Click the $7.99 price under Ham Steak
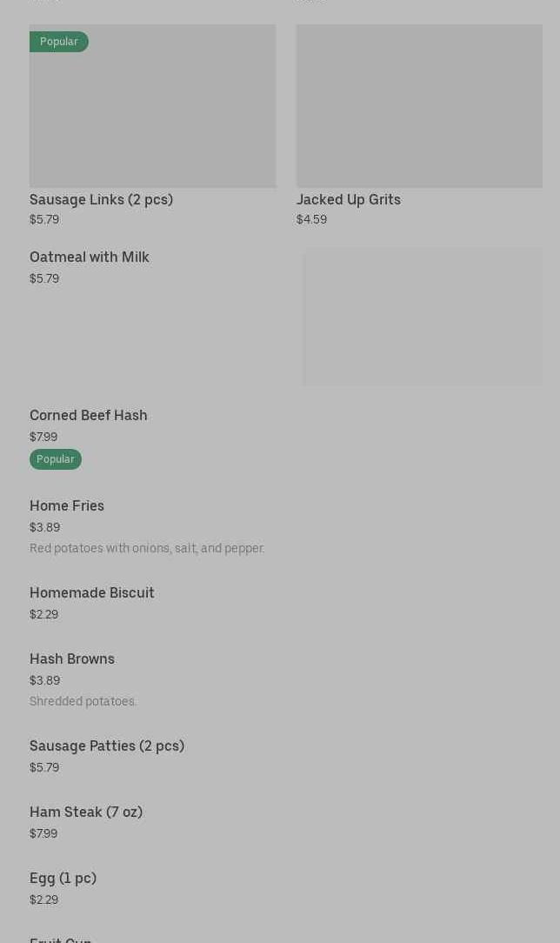560x943 pixels. (43, 833)
